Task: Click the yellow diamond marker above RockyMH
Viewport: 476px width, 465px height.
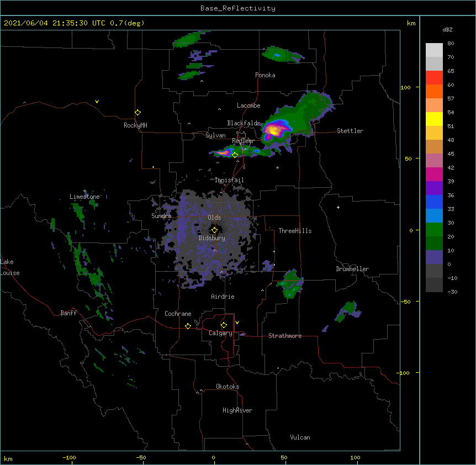Action: pos(137,113)
